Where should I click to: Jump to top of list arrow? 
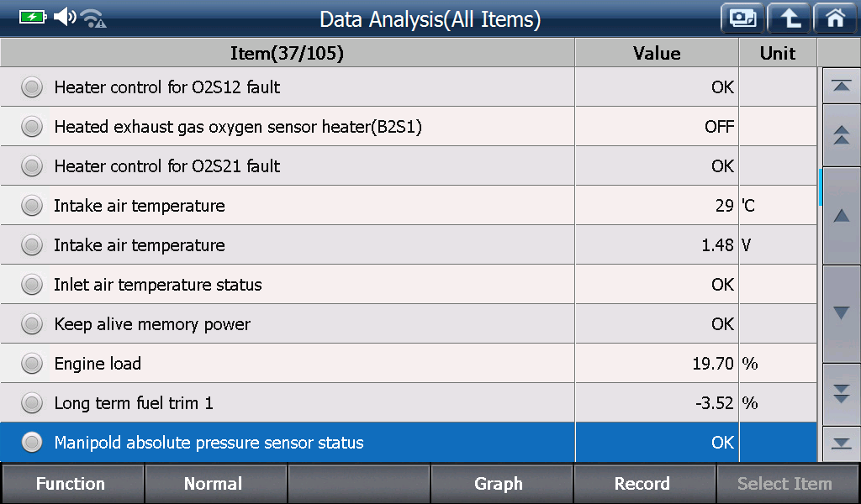tap(841, 86)
